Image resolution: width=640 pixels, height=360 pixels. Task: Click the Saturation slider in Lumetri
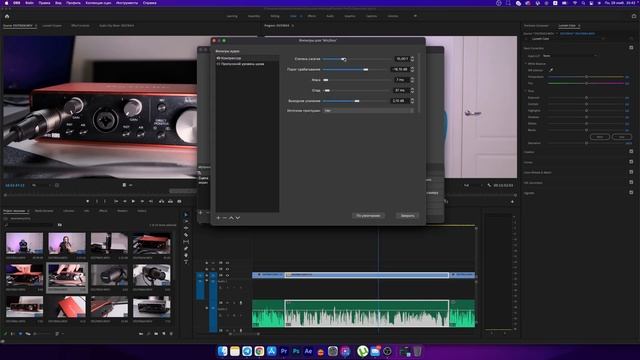(x=586, y=143)
